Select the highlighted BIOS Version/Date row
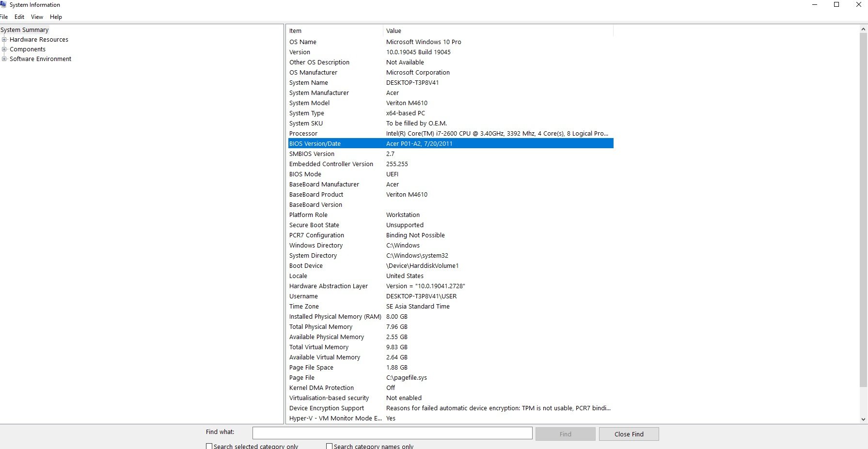 click(x=451, y=144)
